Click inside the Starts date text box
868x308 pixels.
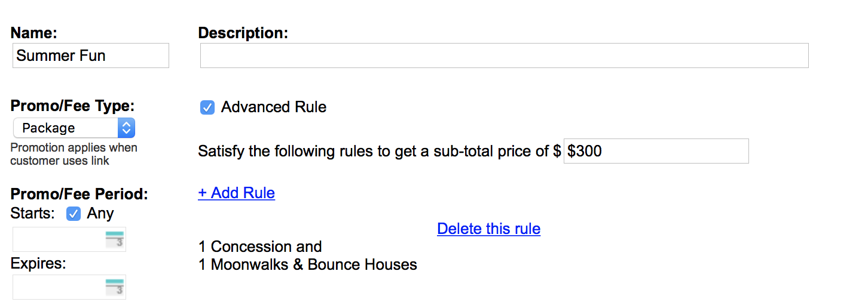pyautogui.click(x=59, y=239)
